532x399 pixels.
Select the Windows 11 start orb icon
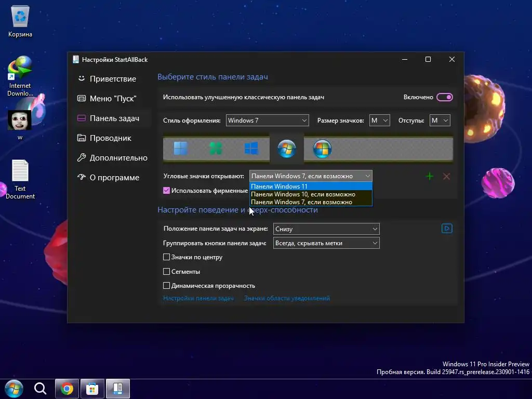pos(180,148)
